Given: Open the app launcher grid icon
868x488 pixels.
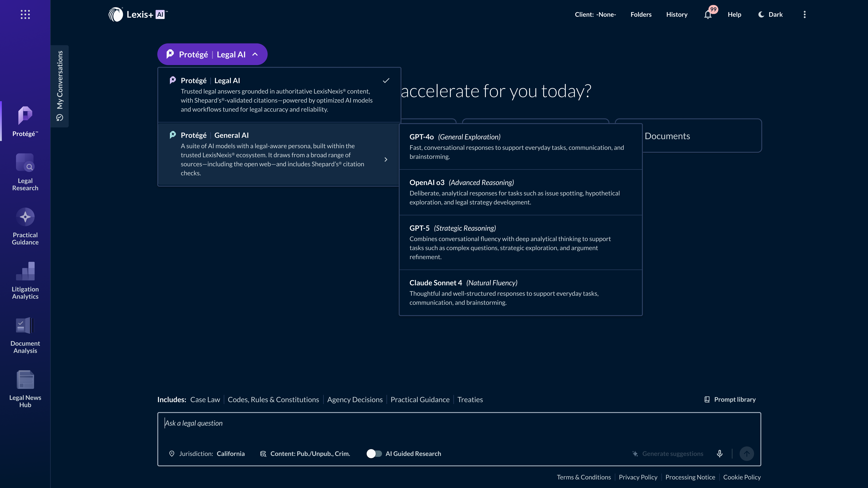Looking at the screenshot, I should (x=25, y=14).
